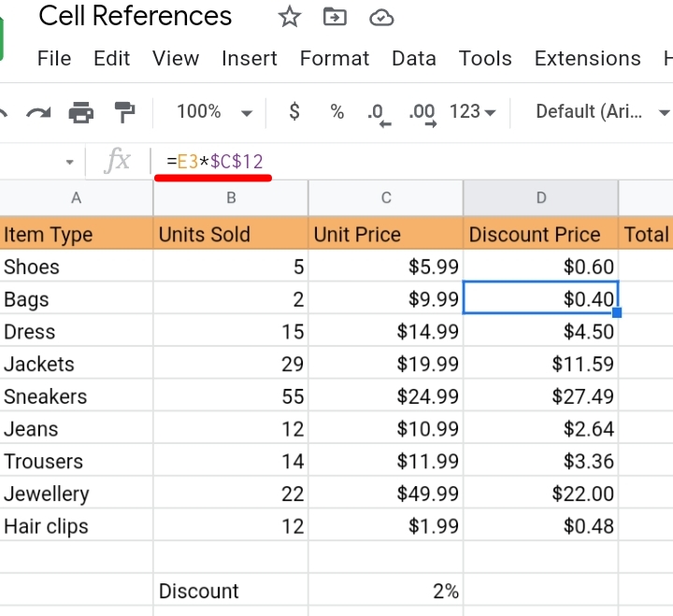Select the paint format roller icon
The height and width of the screenshot is (616, 673).
124,112
